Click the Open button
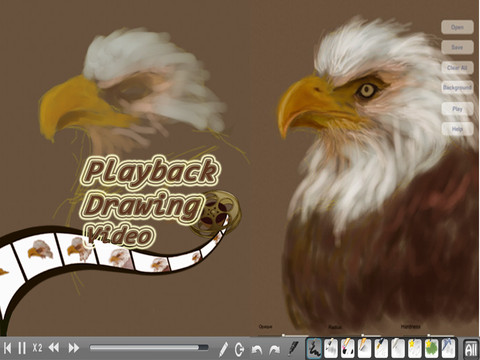This screenshot has width=480, height=360. [x=457, y=27]
